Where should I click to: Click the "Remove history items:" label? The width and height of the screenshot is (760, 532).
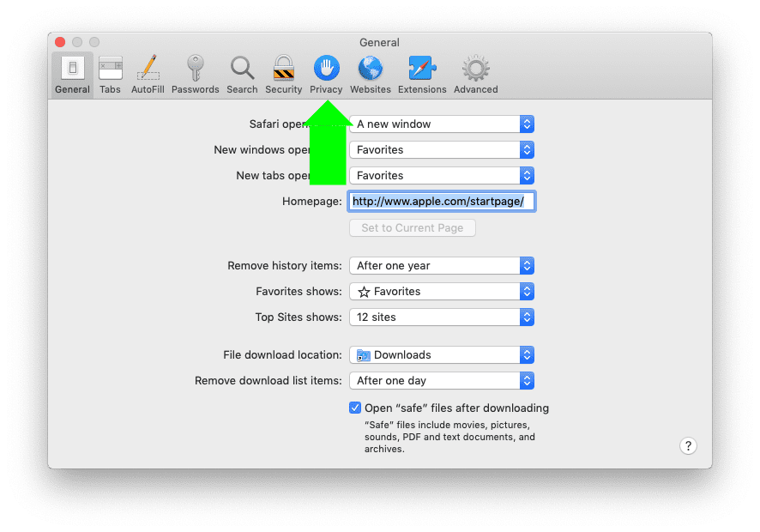[x=285, y=266]
